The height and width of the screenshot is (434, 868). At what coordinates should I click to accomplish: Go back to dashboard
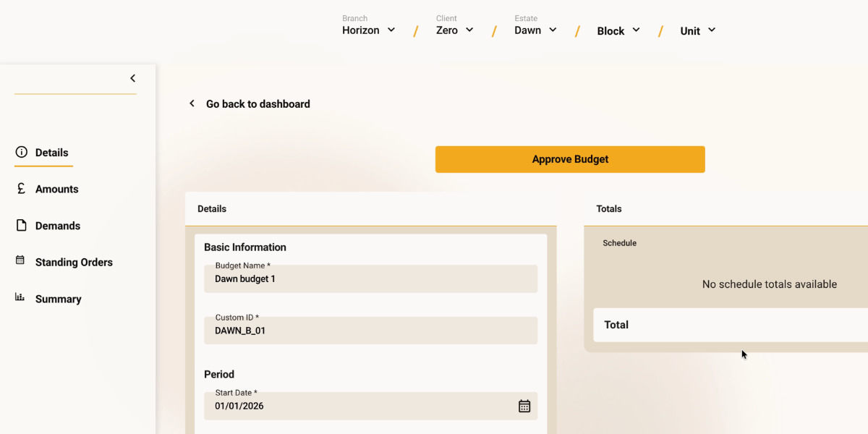(x=258, y=104)
